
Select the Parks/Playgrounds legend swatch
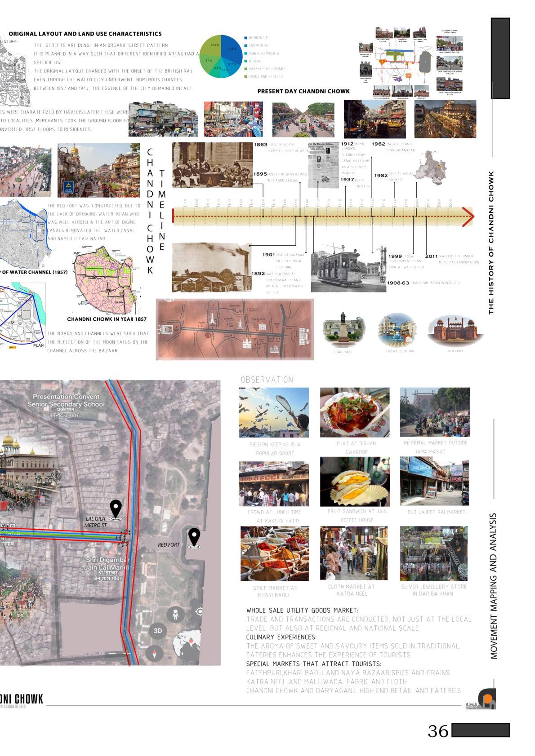(245, 69)
